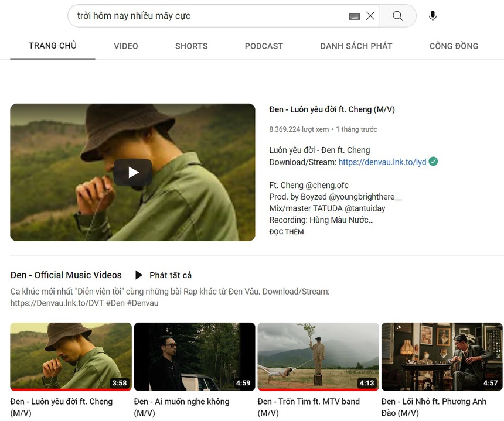Click the play icon beside Phát tất cả

pyautogui.click(x=139, y=275)
